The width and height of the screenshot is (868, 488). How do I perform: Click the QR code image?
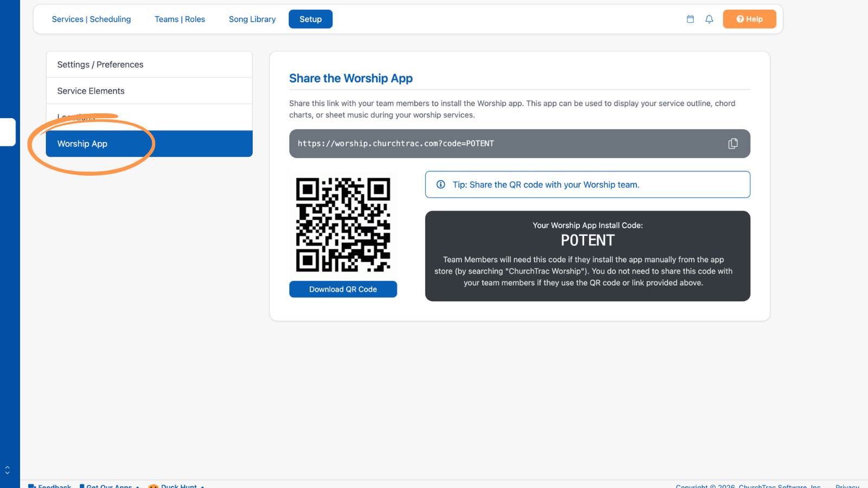click(343, 224)
